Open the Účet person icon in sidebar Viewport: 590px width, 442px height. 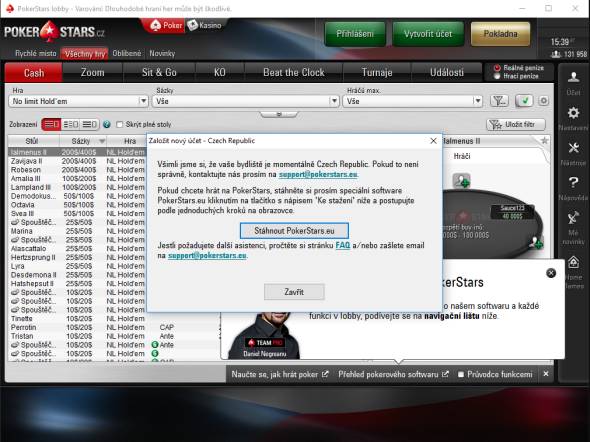pos(573,77)
